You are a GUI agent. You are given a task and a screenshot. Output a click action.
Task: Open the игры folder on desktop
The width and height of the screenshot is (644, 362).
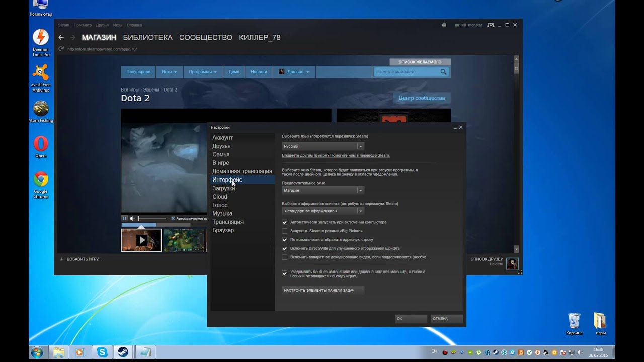point(601,324)
